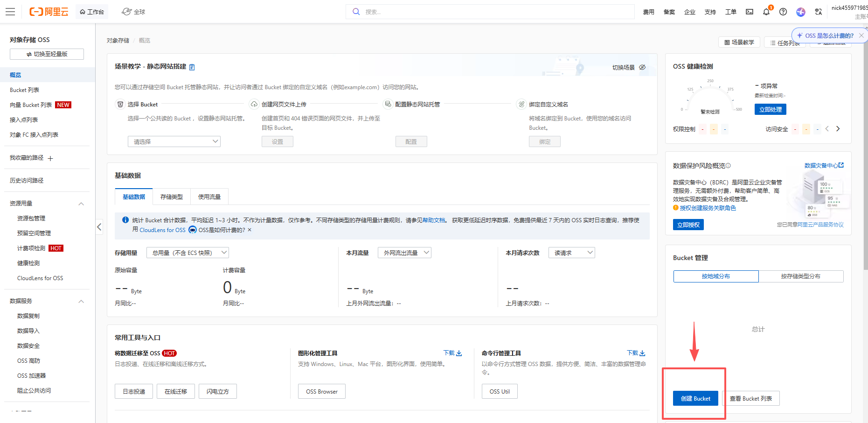Open the hamburger navigation menu
The width and height of the screenshot is (868, 423).
(10, 12)
